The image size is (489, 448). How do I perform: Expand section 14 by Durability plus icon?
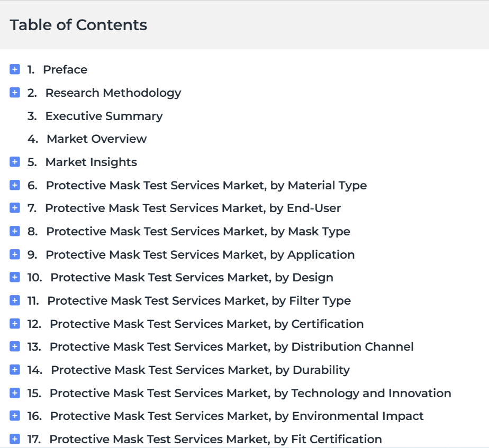coord(15,370)
